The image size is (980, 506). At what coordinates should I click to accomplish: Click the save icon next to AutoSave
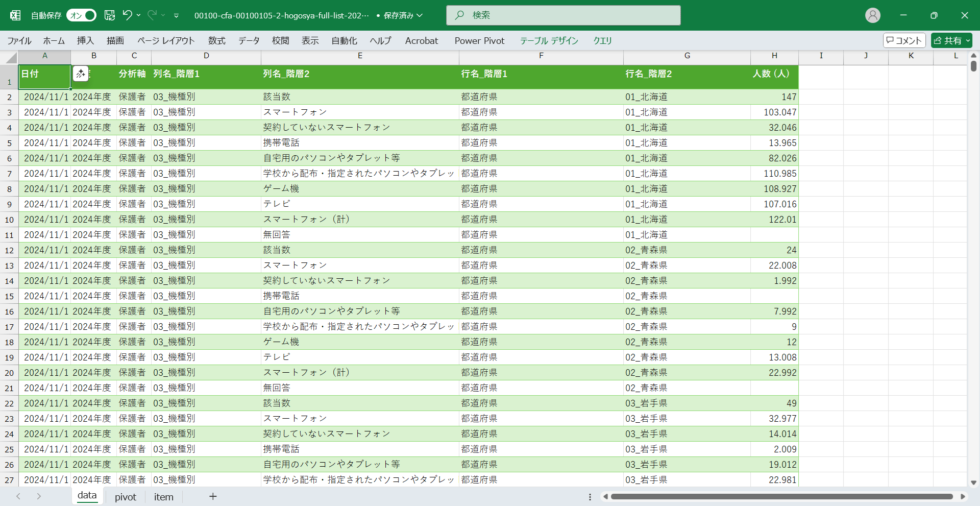110,15
